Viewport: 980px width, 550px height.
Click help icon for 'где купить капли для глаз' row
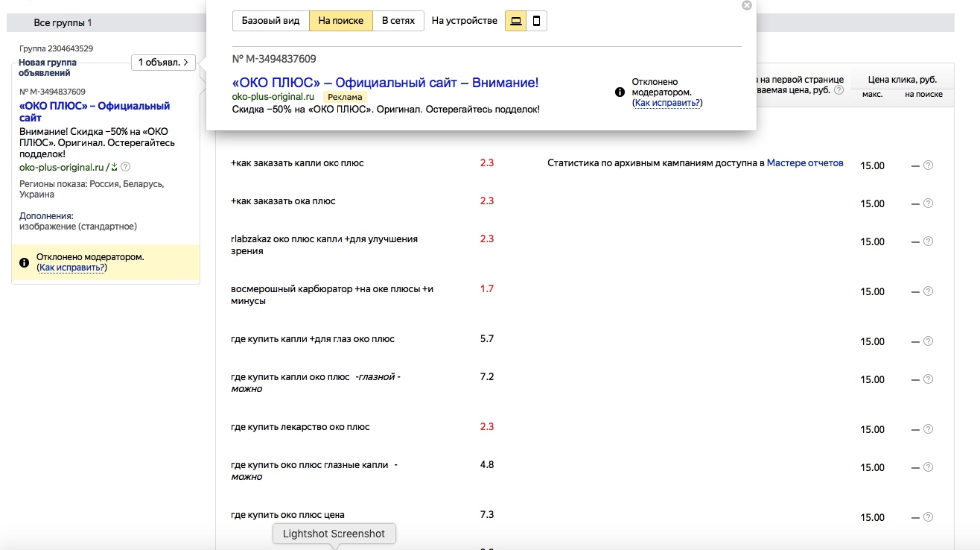[x=928, y=341]
